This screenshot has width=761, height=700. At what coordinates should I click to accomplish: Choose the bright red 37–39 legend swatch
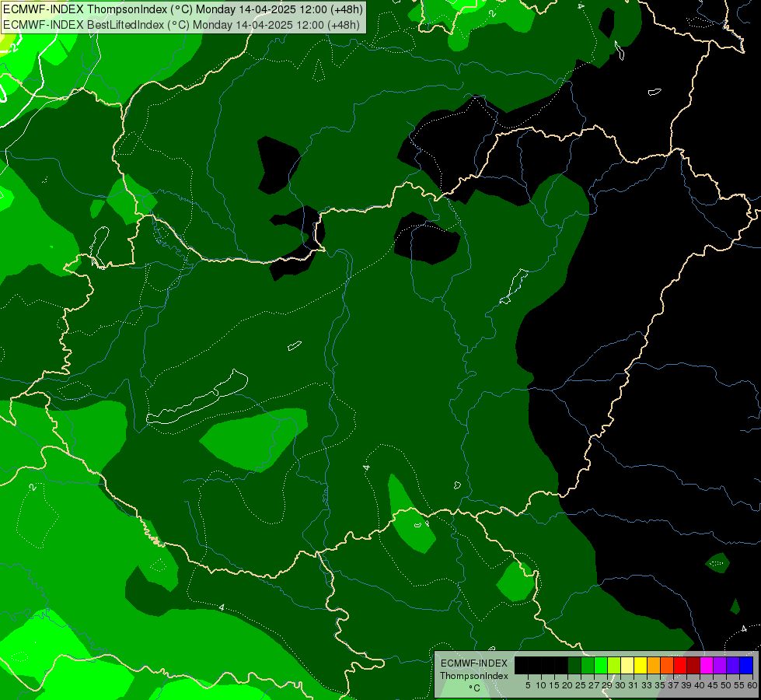[x=680, y=665]
